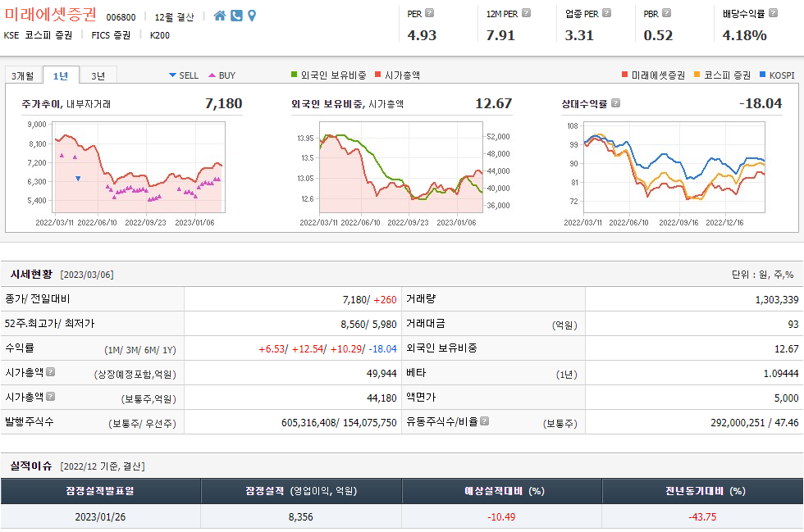
Task: Switch to the 3년 tab
Action: tap(98, 76)
